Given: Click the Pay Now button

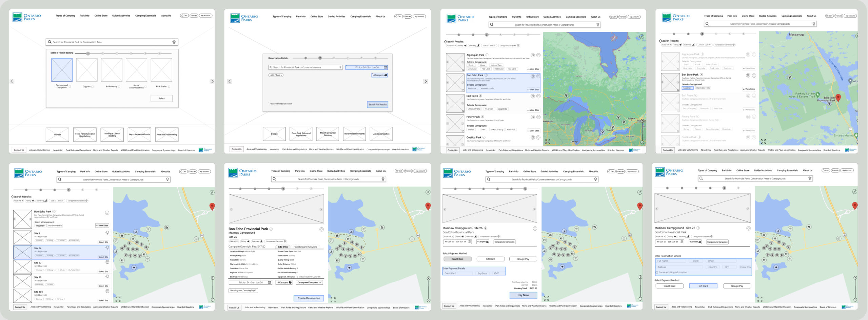Looking at the screenshot, I should click(523, 295).
